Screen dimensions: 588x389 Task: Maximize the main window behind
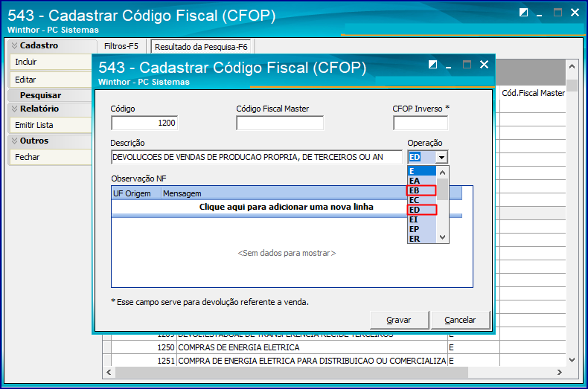(557, 13)
